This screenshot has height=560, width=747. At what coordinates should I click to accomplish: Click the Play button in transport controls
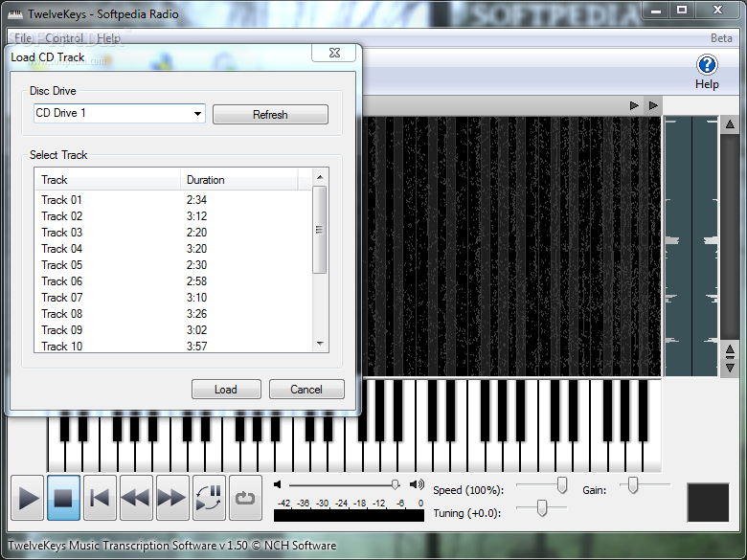[28, 498]
